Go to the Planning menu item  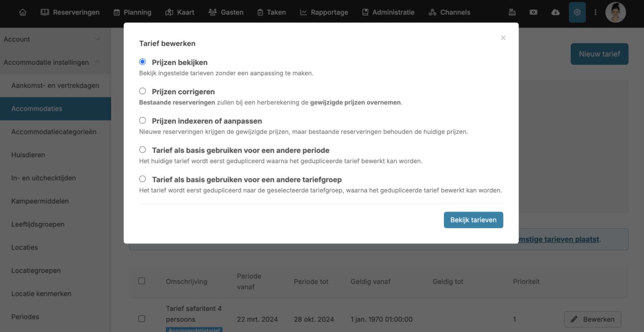click(132, 13)
